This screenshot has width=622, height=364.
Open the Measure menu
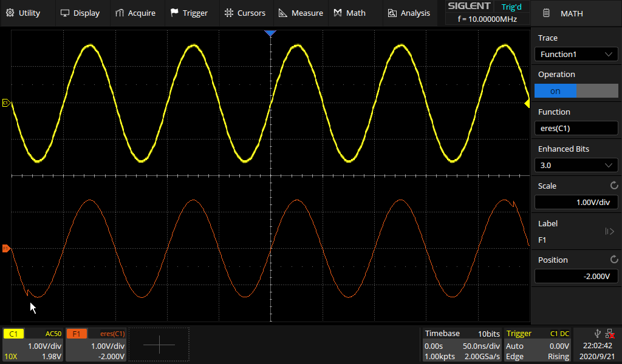(x=301, y=13)
